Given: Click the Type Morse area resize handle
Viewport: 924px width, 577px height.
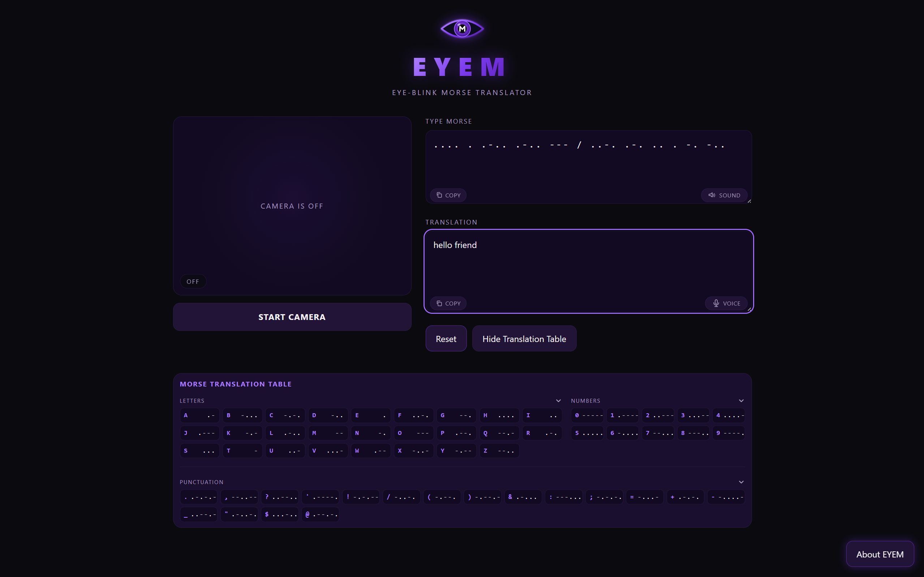Looking at the screenshot, I should point(749,201).
